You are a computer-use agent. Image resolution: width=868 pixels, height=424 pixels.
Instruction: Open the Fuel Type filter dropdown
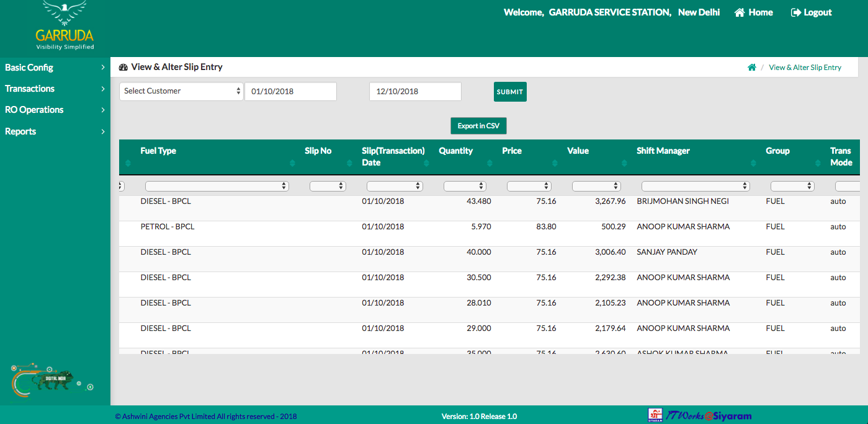[217, 186]
